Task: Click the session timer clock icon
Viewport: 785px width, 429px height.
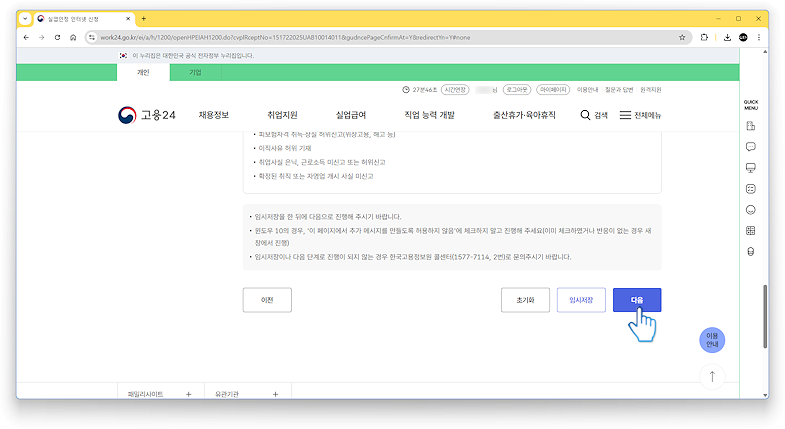Action: pyautogui.click(x=406, y=90)
